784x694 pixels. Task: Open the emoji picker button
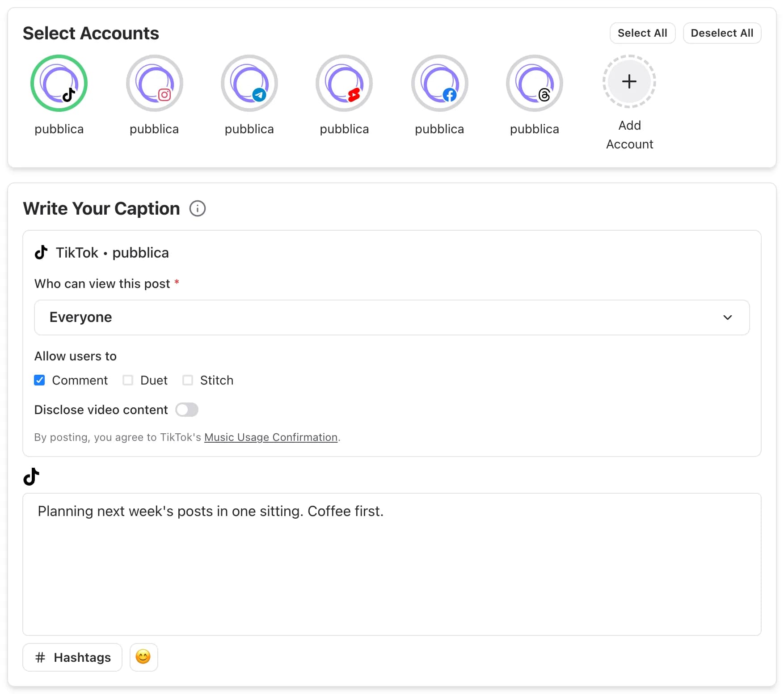143,657
